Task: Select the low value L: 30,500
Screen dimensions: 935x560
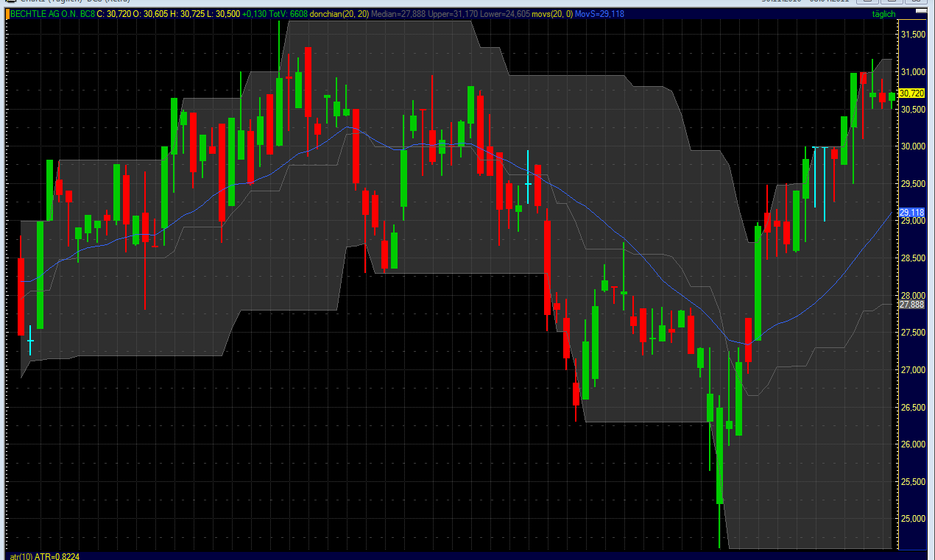Action: (x=223, y=13)
